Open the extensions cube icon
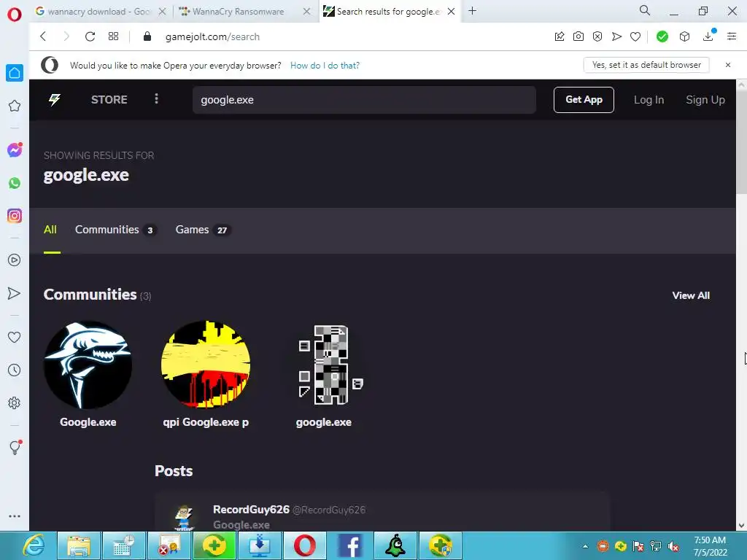The image size is (747, 560). point(684,36)
